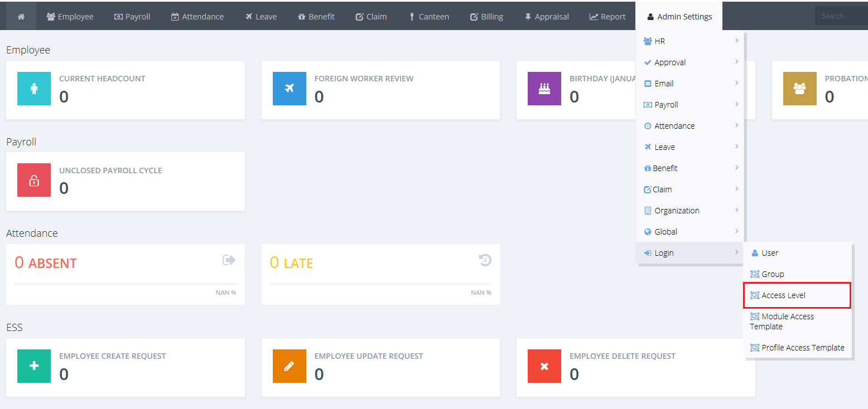Click the teal Current Headcount person icon

tap(34, 89)
